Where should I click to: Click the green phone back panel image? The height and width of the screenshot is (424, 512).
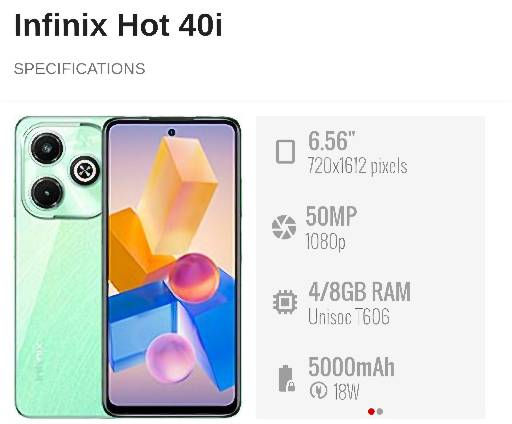coord(59,267)
